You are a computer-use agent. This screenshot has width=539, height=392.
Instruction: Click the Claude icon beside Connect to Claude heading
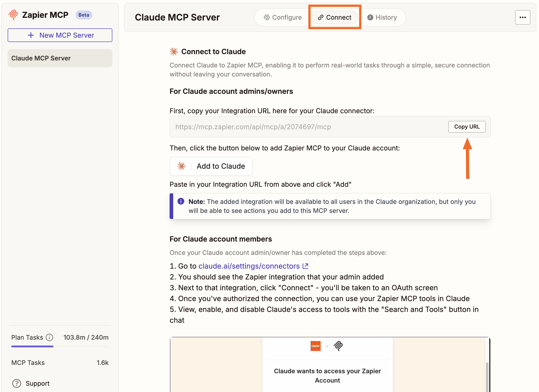click(174, 52)
